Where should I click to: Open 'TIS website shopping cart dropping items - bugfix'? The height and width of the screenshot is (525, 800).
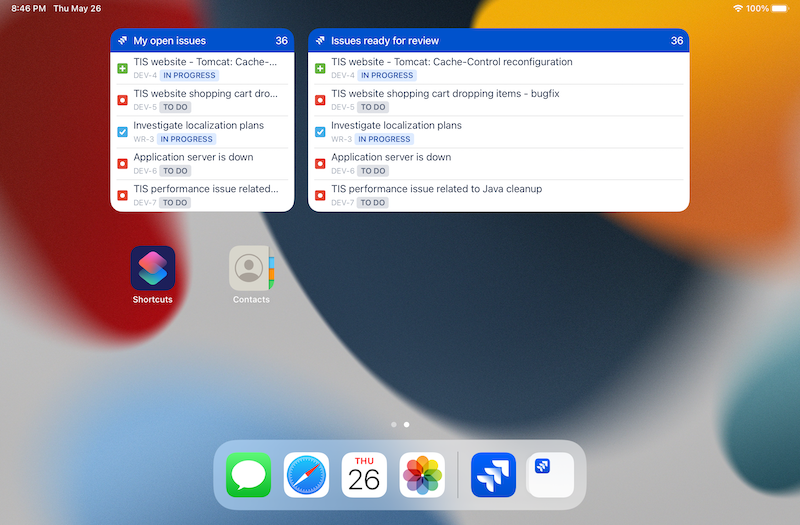coord(445,93)
